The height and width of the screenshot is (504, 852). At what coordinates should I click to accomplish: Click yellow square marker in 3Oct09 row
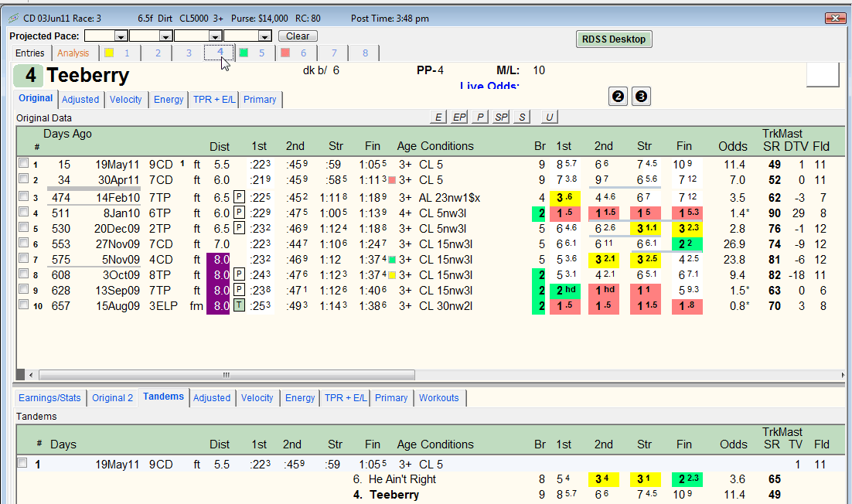tap(392, 275)
